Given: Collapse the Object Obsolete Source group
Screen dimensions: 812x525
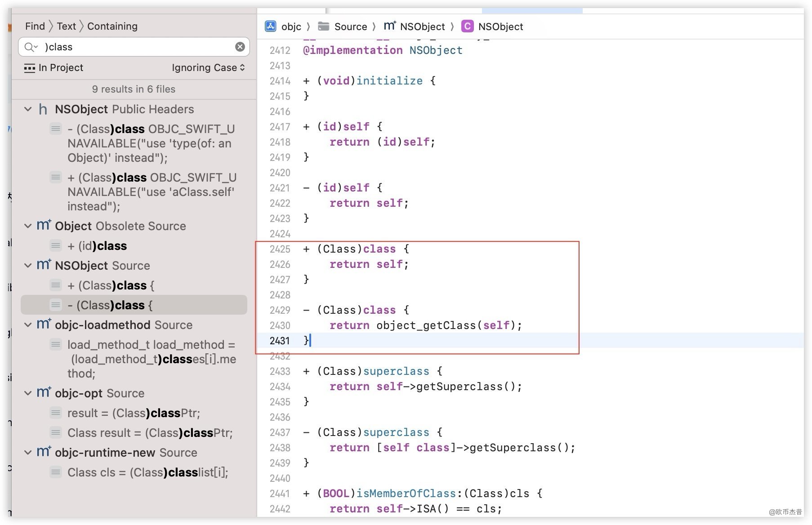Looking at the screenshot, I should click(x=28, y=226).
